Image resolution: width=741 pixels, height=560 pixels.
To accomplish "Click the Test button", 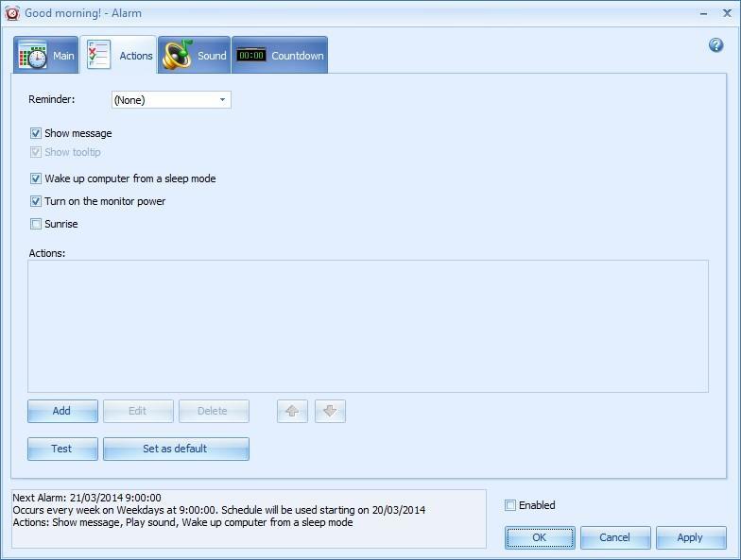I will (62, 449).
